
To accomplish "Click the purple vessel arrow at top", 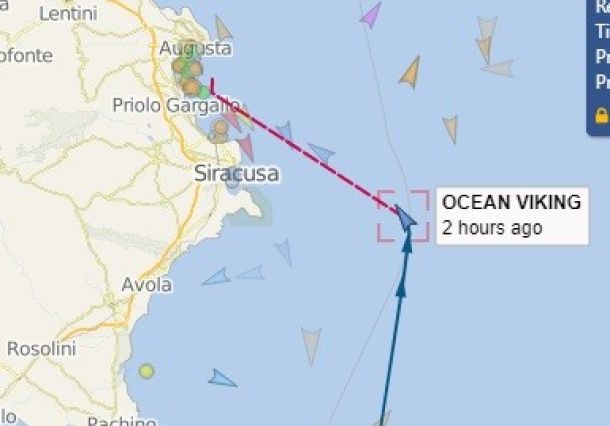I will (370, 16).
